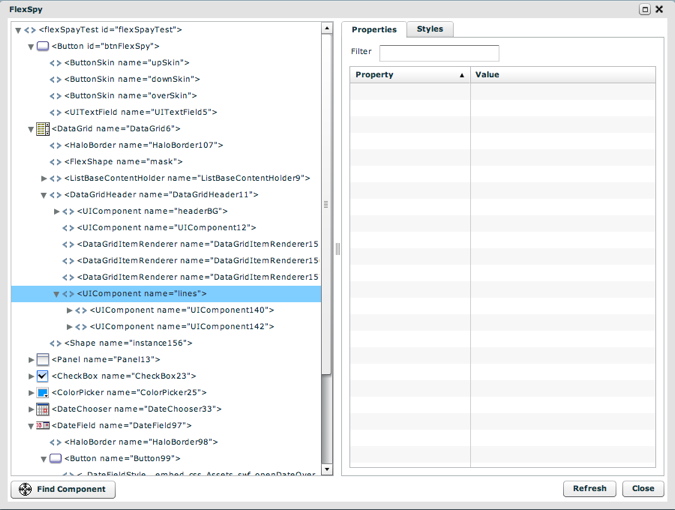Screen dimensions: 675x510
Task: Expand the Panel13 tree node
Action: click(x=31, y=359)
